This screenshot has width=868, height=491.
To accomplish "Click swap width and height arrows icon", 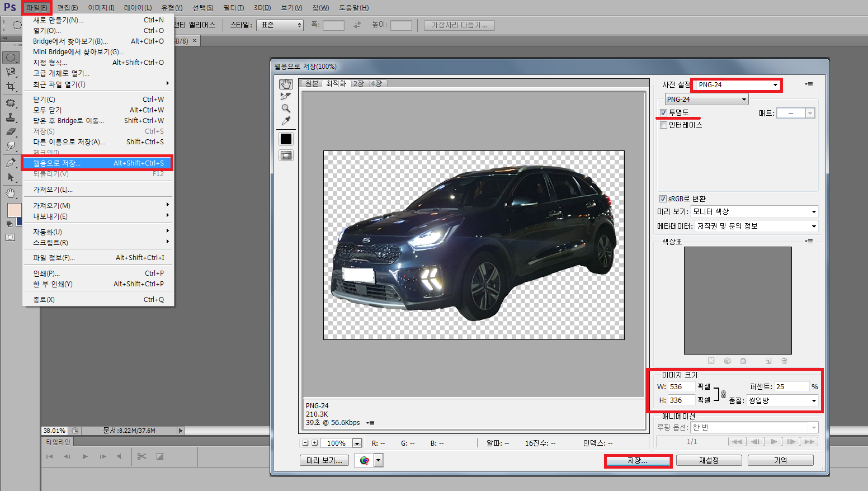I will [x=357, y=25].
